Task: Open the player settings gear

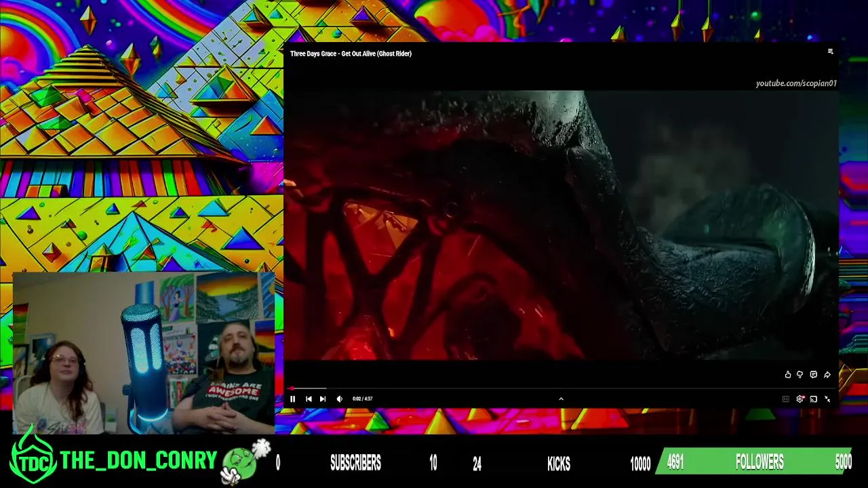Action: pos(800,399)
